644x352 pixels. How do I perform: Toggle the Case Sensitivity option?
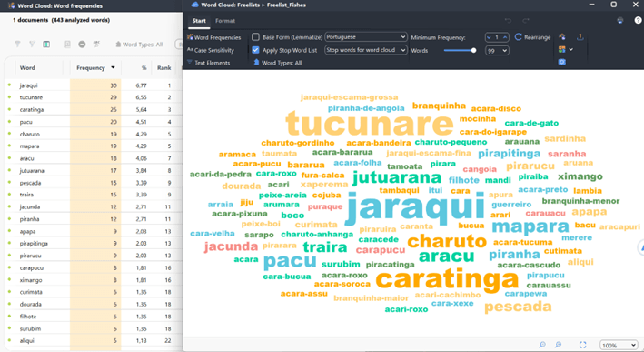pyautogui.click(x=211, y=50)
